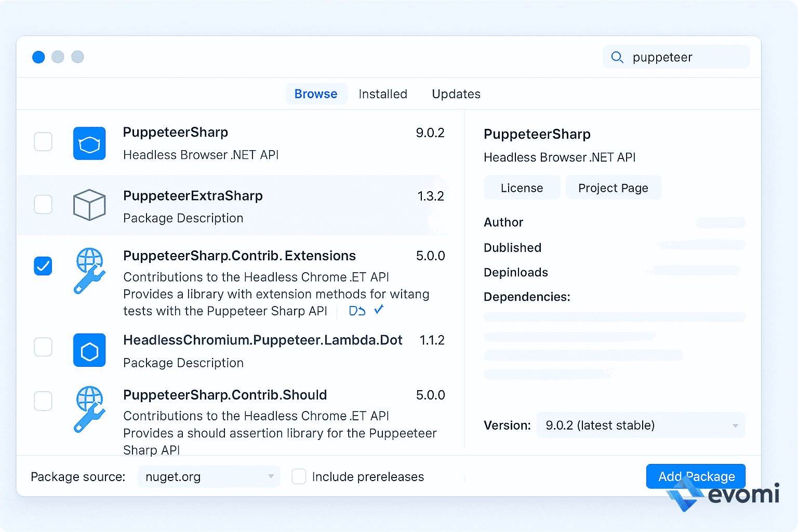Select the PuppeteerExtraSharp package name
Screen dimensions: 798x532
193,196
